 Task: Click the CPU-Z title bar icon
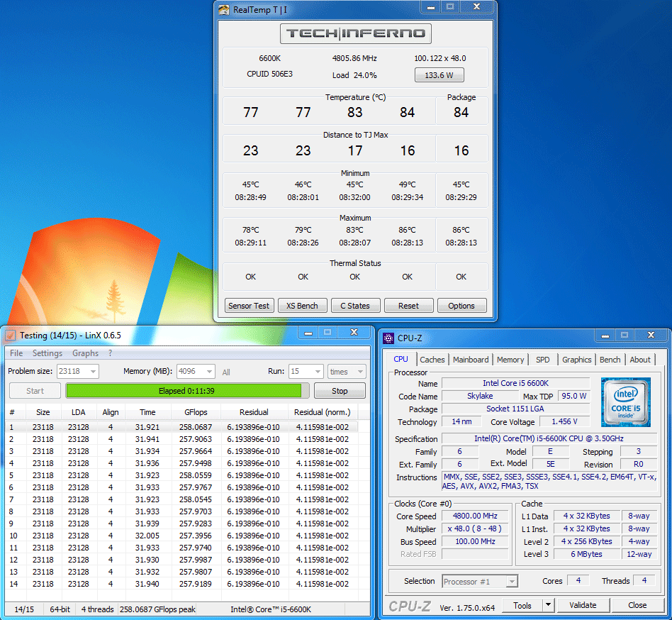click(389, 338)
